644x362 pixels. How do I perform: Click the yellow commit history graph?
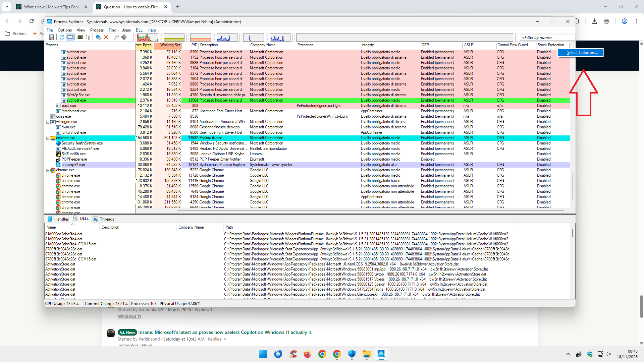tap(174, 37)
